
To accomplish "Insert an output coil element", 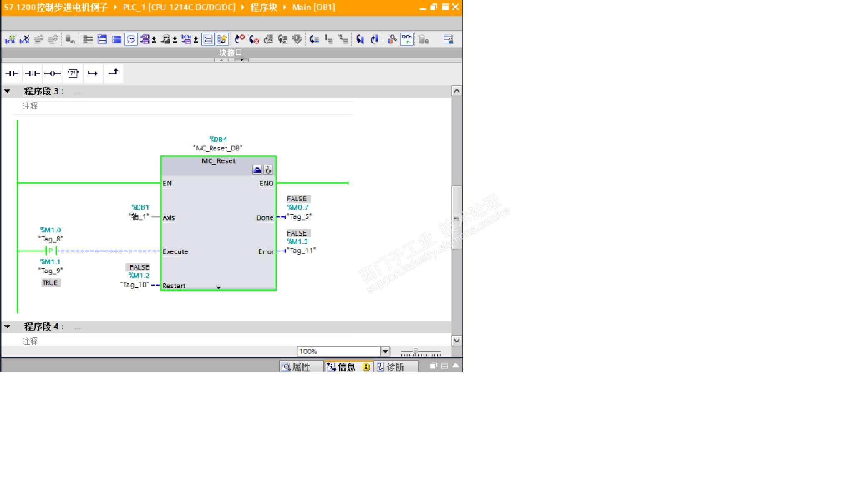I will click(53, 74).
